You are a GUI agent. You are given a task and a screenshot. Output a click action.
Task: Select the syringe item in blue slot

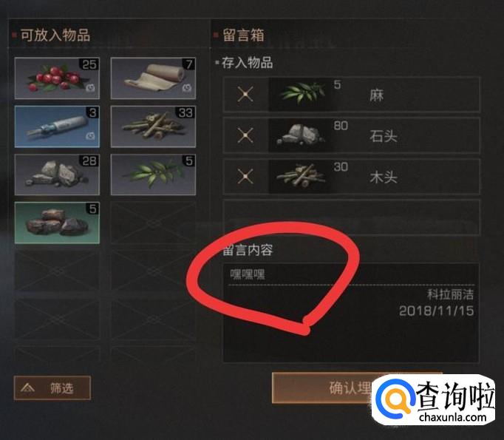pyautogui.click(x=57, y=126)
